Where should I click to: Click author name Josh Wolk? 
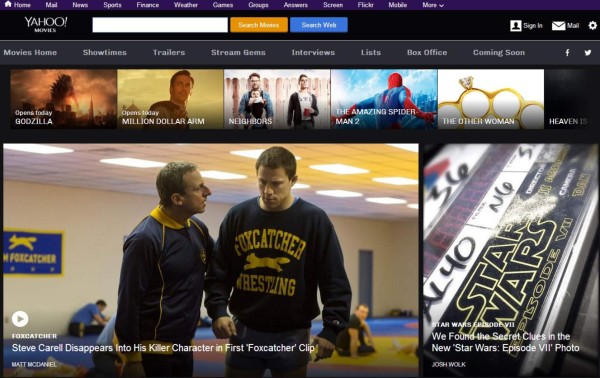tap(448, 364)
